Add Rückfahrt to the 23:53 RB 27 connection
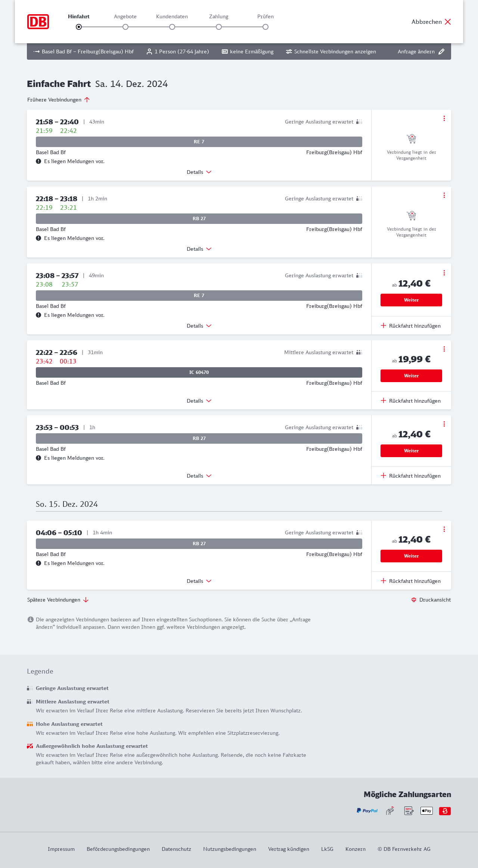Screen dimensions: 478x868 click(x=411, y=476)
